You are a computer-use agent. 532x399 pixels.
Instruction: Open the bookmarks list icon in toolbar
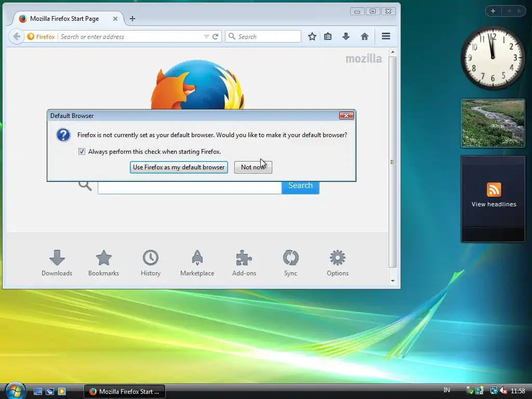click(x=328, y=36)
